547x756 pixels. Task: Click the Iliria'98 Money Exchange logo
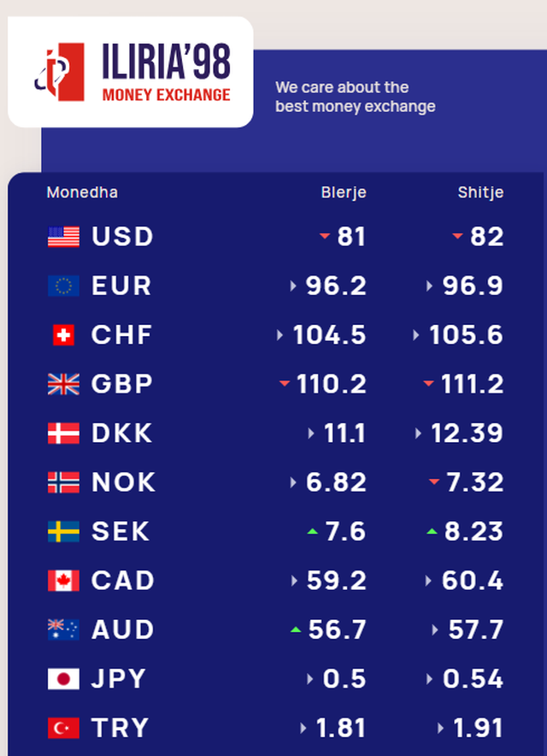point(131,72)
